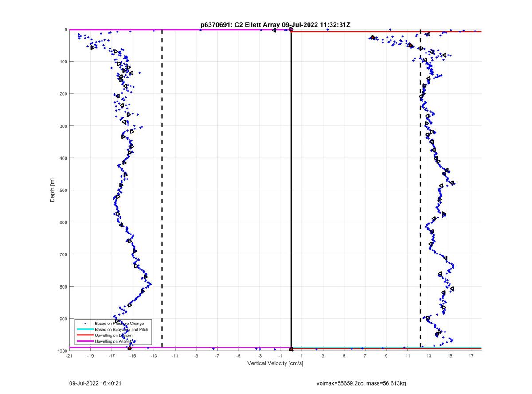Image resolution: width=532 pixels, height=394 pixels.
Task: Click x-axis tick label "-9"
Action: (196, 355)
